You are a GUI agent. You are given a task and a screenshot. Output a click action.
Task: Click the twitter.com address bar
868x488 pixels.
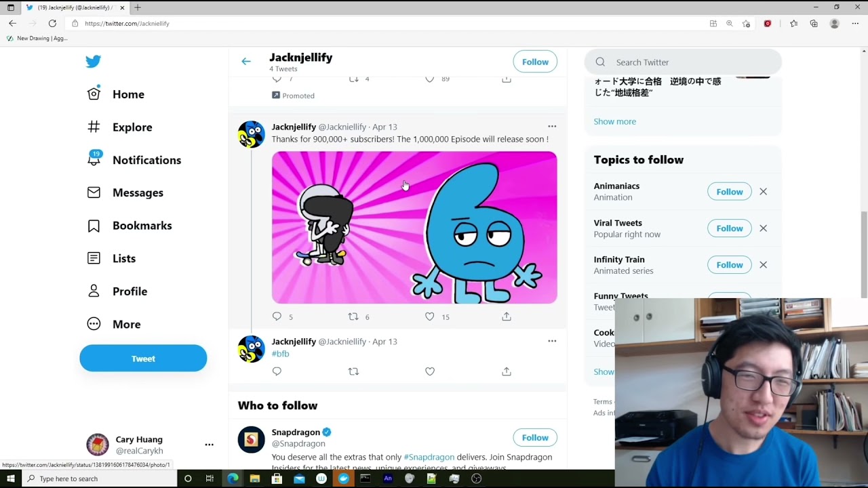point(387,23)
